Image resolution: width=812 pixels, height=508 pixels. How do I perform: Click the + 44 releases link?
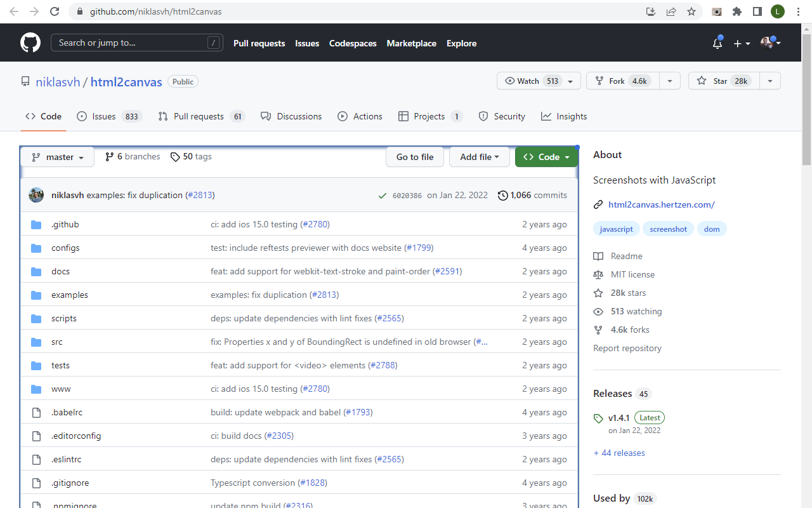coord(619,453)
